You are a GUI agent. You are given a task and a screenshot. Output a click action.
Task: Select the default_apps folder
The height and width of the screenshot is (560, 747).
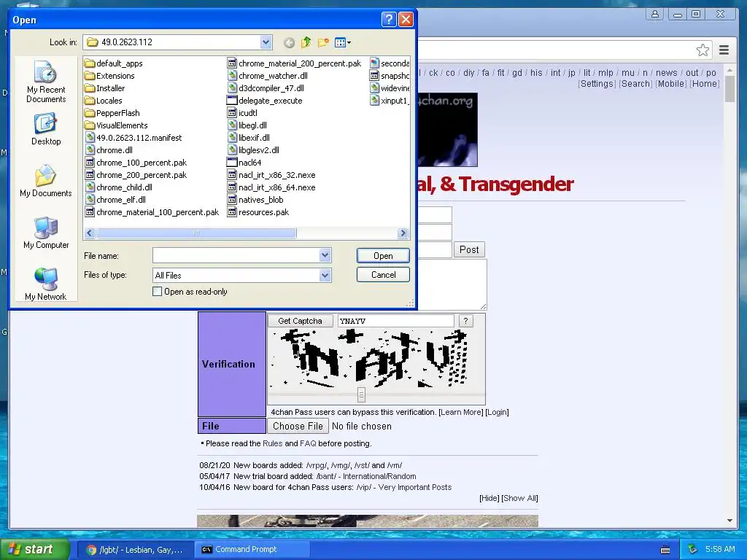pyautogui.click(x=114, y=63)
